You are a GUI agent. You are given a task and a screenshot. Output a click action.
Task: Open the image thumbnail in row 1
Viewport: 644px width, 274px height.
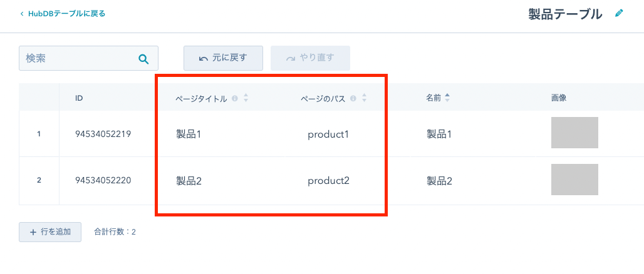click(574, 133)
